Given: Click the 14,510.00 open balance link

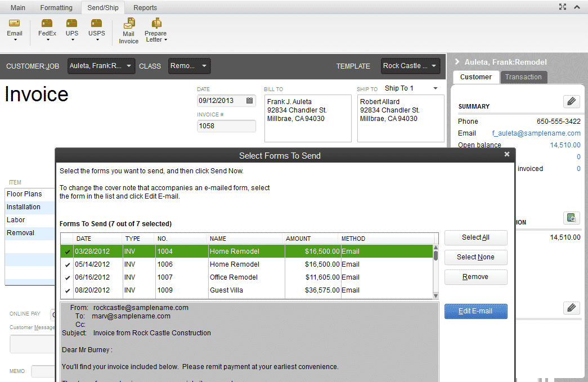Looking at the screenshot, I should pyautogui.click(x=565, y=145).
